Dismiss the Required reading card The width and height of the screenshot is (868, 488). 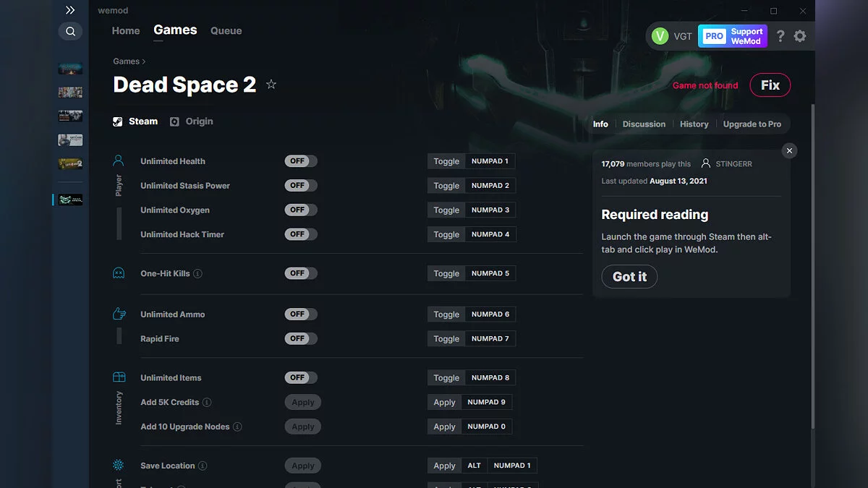coord(789,150)
